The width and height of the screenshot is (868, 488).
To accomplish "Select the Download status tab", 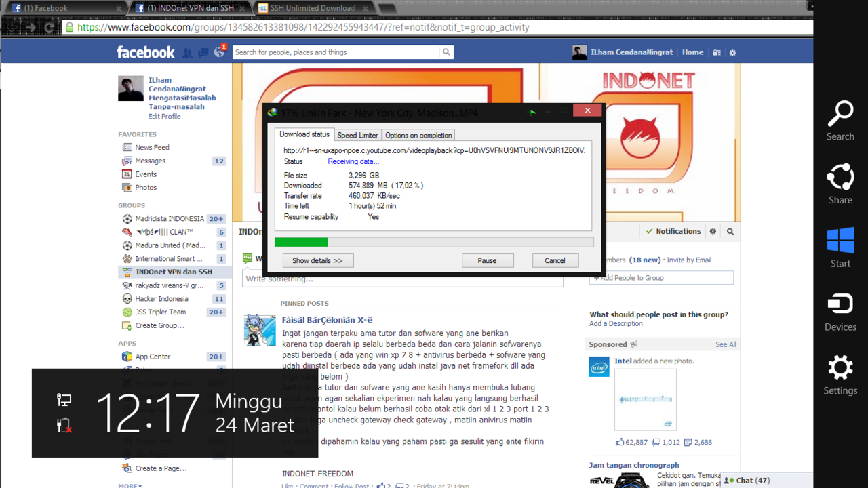I will point(304,134).
